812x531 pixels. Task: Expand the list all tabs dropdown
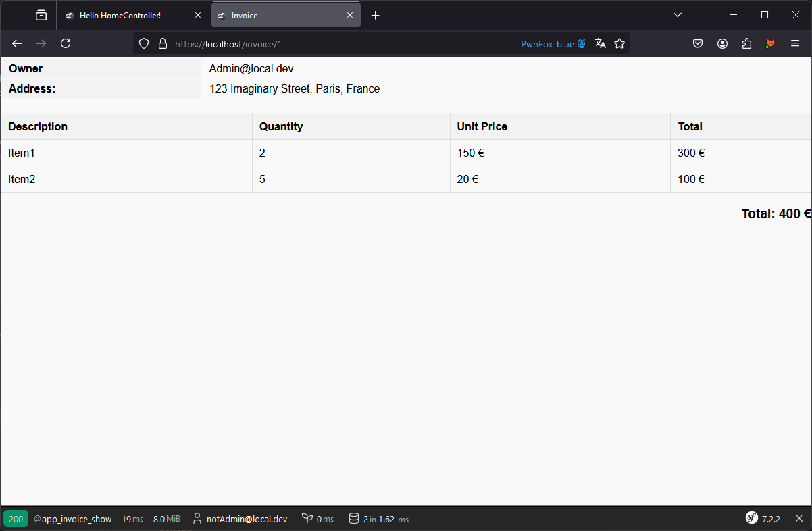click(x=678, y=15)
